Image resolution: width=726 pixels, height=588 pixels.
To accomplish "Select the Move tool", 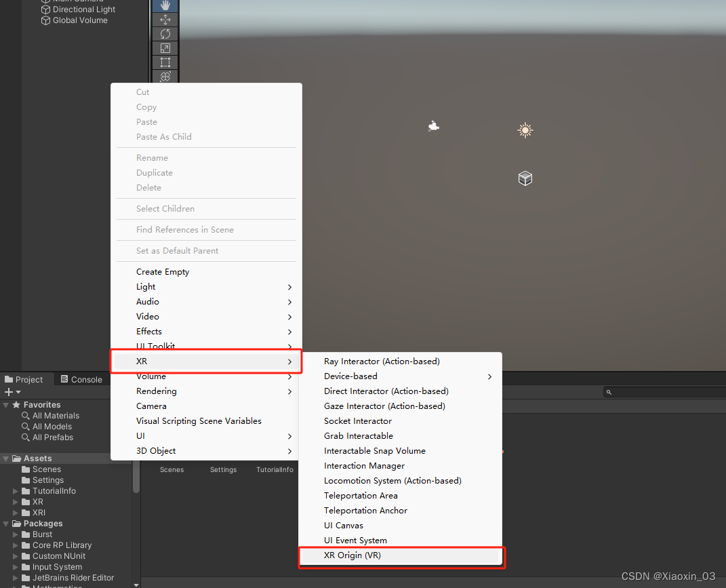I will pyautogui.click(x=165, y=19).
